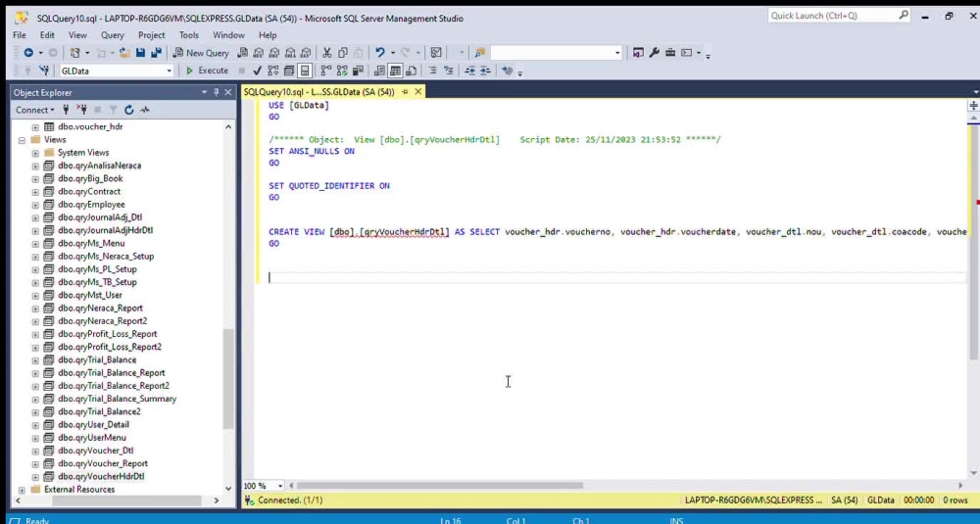Click the wrench icon in the toolbar
This screenshot has width=980, height=524.
point(654,53)
